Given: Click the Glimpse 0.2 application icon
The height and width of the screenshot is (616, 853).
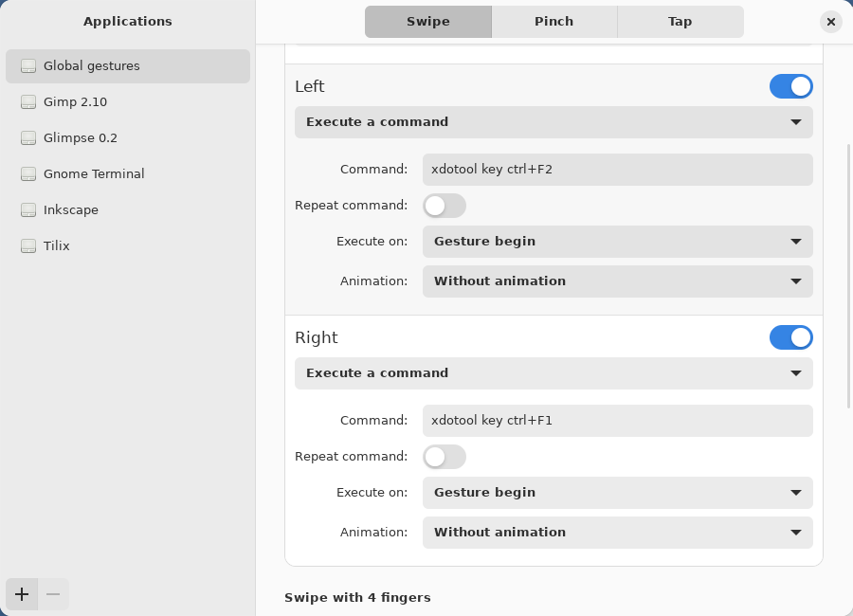Looking at the screenshot, I should click(x=28, y=138).
